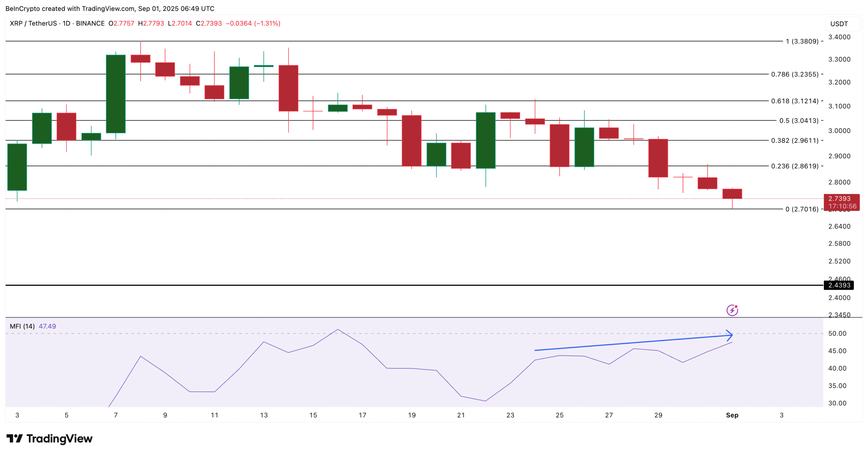Viewport: 868px width, 455px height.
Task: Open the BINANCE exchange selector
Action: click(x=90, y=23)
